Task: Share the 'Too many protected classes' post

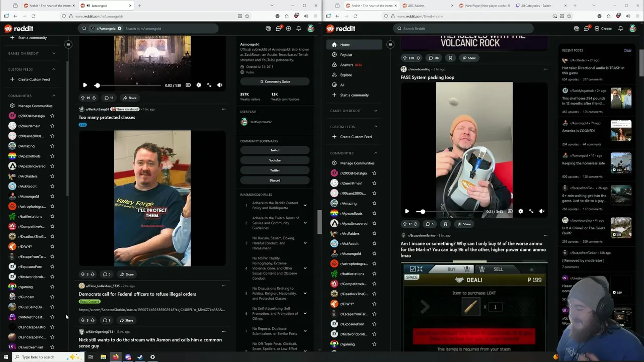Action: [x=127, y=275]
